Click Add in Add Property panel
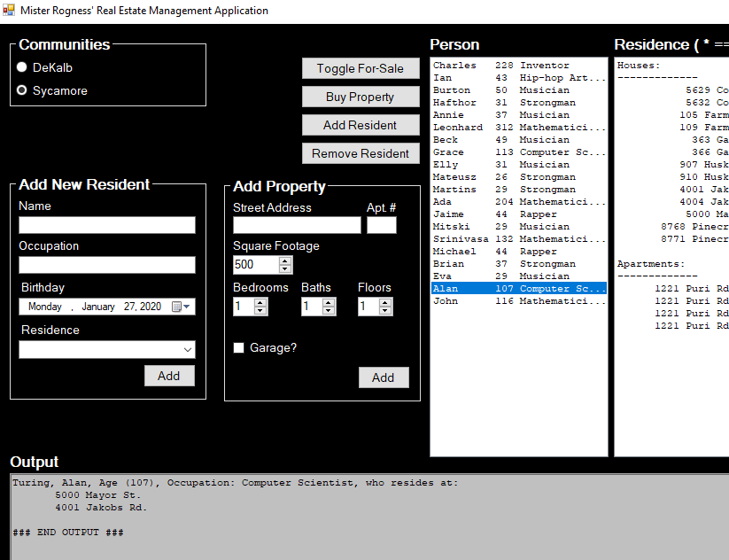 [x=383, y=377]
